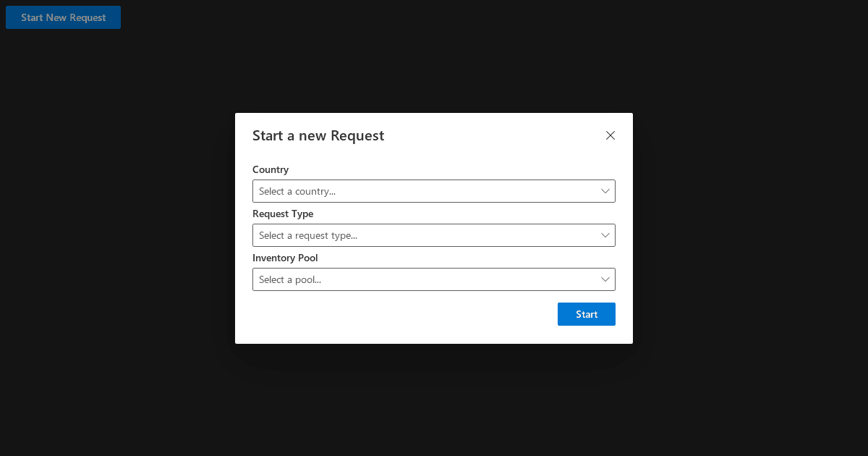The image size is (868, 456).
Task: Click the Country field label
Action: pyautogui.click(x=271, y=169)
